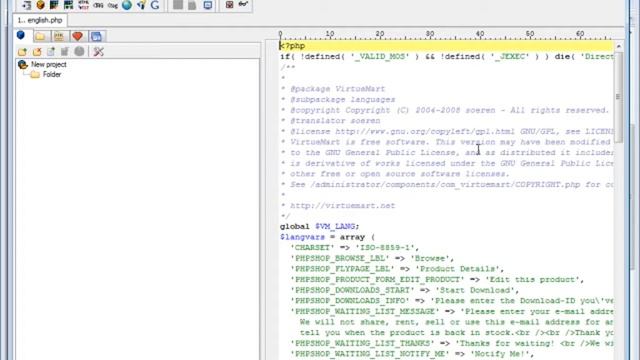
Task: Click the blue monitor toolbar icon
Action: pyautogui.click(x=208, y=5)
